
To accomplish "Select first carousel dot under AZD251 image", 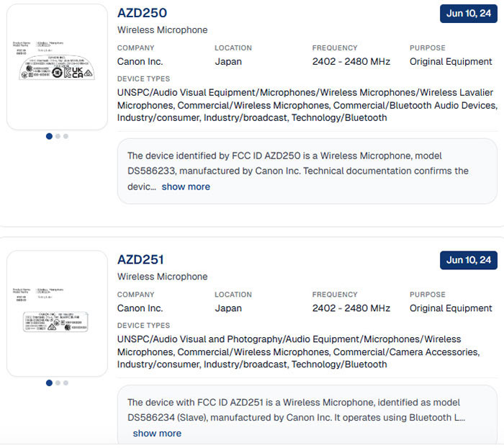I will [x=49, y=383].
